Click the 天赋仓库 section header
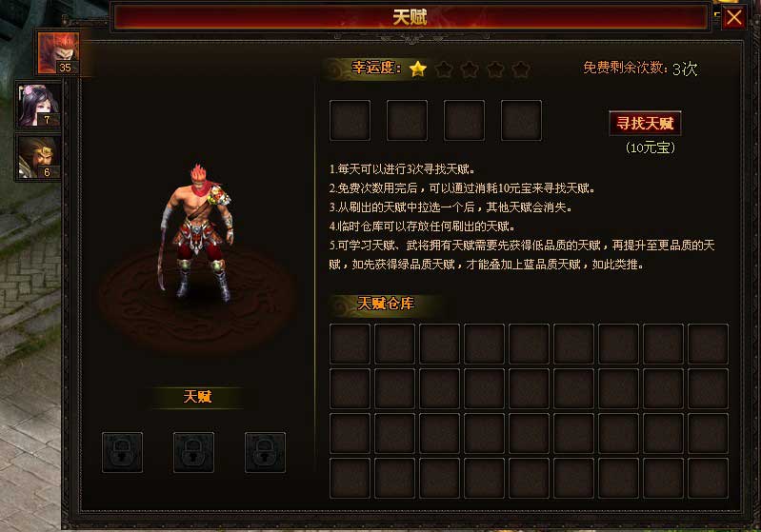 [386, 304]
